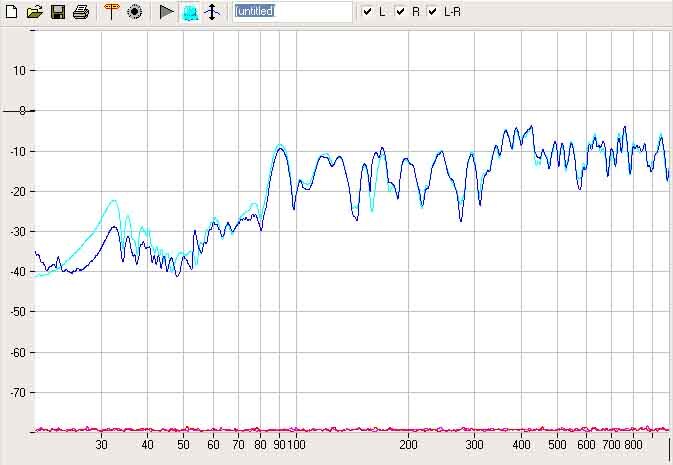The image size is (673, 465).
Task: Uncheck the R channel checkbox
Action: coord(400,12)
